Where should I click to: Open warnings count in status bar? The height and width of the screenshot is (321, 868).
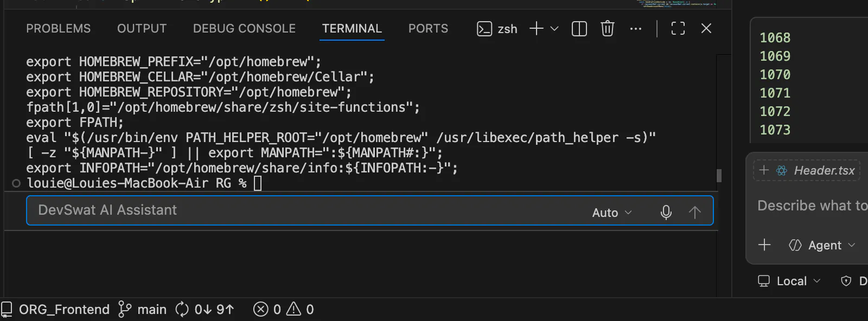[301, 310]
